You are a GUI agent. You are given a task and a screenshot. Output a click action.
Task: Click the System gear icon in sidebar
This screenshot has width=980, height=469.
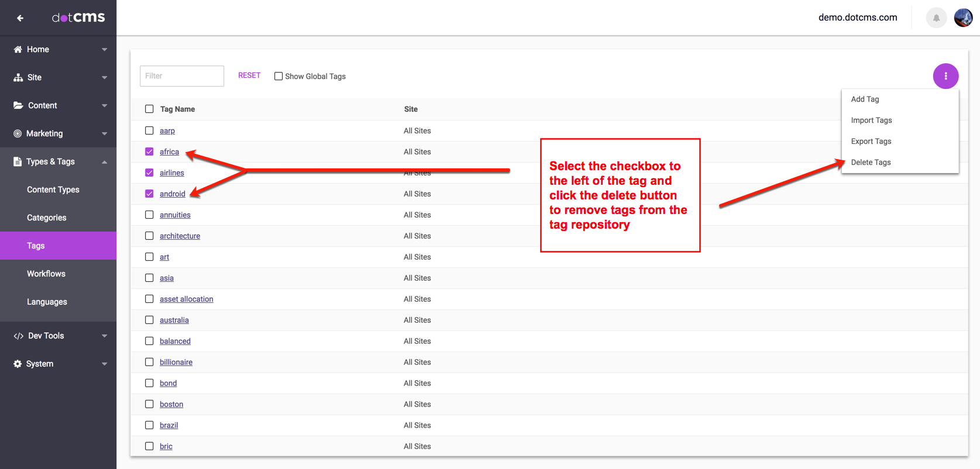[x=18, y=364]
